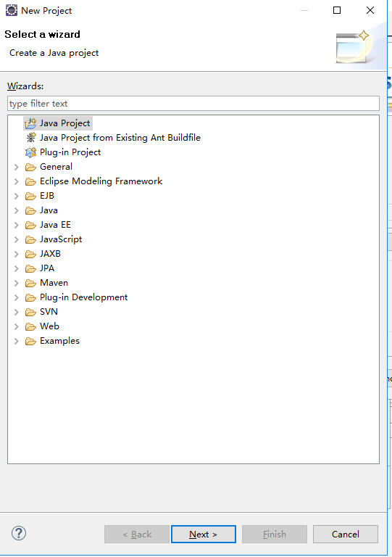Expand the Eclipse Modeling Framework category

(x=17, y=181)
